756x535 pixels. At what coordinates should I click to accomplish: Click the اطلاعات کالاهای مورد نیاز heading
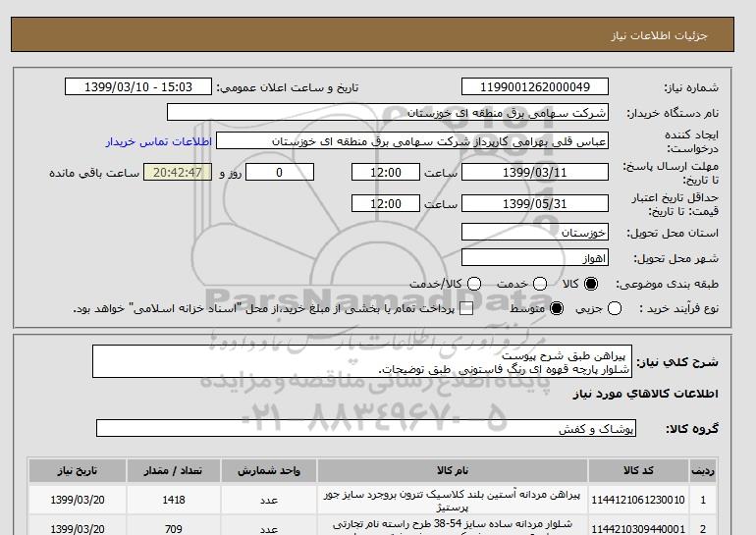[x=646, y=394]
